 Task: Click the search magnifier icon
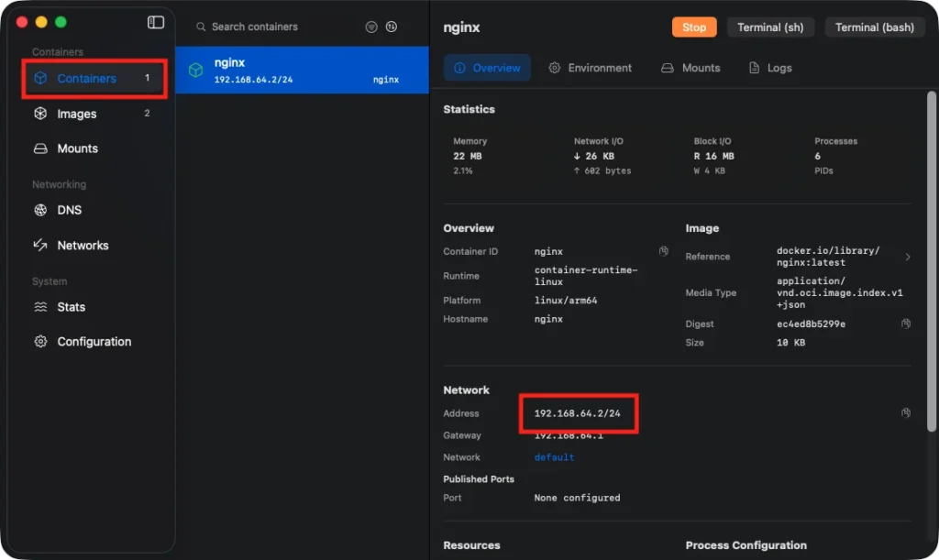(201, 27)
